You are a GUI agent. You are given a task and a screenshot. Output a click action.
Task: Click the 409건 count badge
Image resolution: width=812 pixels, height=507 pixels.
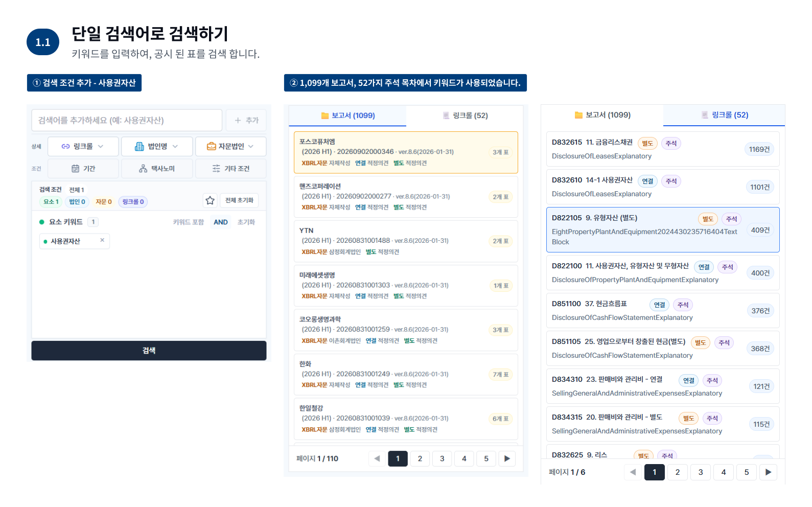(760, 230)
